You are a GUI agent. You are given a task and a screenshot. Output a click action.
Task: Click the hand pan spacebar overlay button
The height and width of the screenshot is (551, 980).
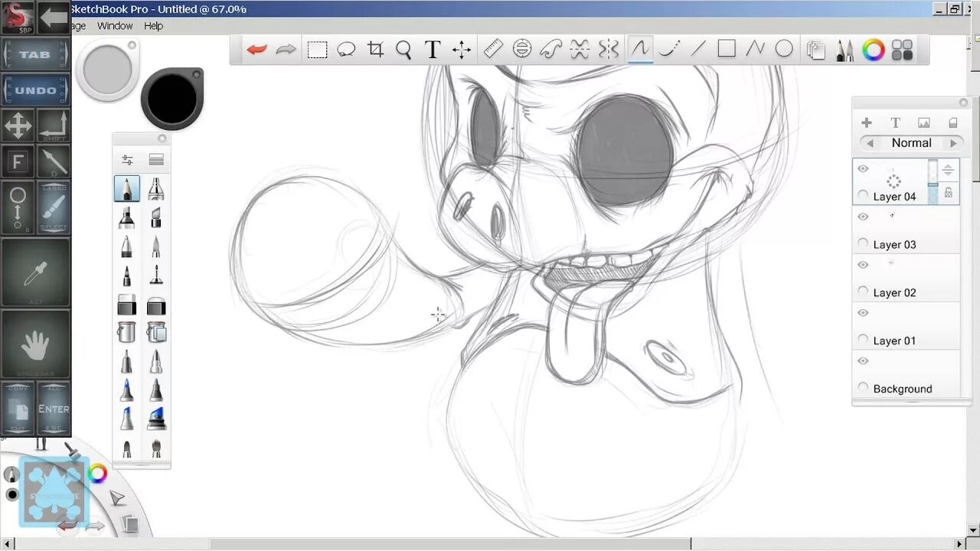click(35, 344)
